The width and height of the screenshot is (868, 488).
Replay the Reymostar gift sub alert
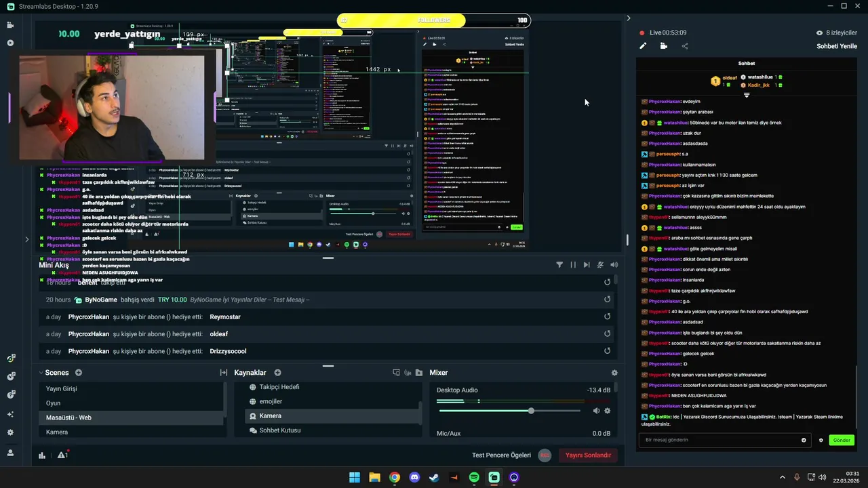tap(607, 317)
